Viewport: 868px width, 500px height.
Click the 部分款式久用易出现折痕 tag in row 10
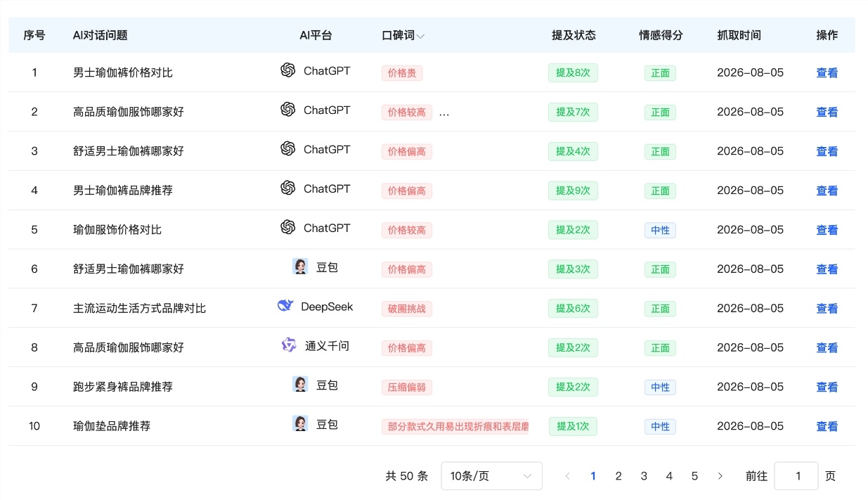[455, 427]
